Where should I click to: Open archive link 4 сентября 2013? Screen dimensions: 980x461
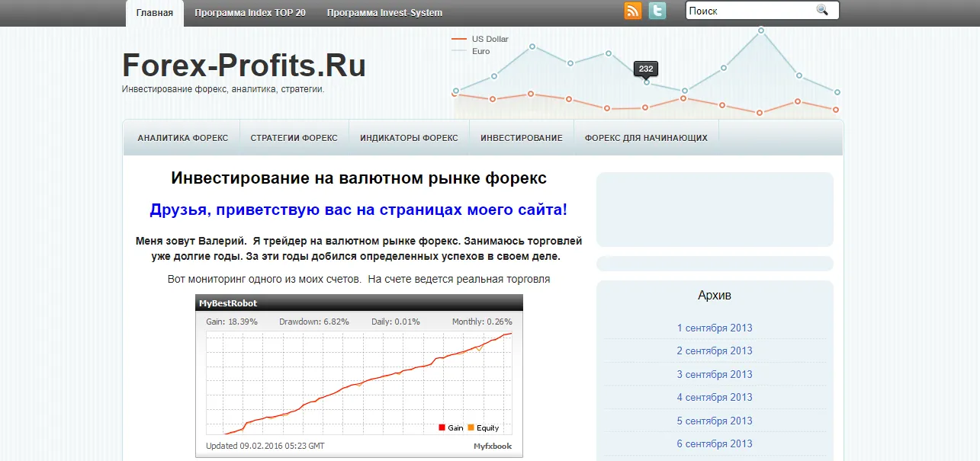tap(715, 397)
